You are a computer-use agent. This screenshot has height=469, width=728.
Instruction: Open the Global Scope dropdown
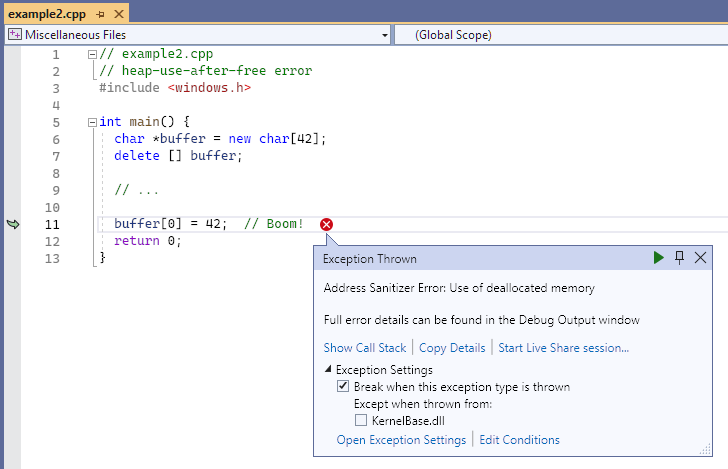pos(561,35)
